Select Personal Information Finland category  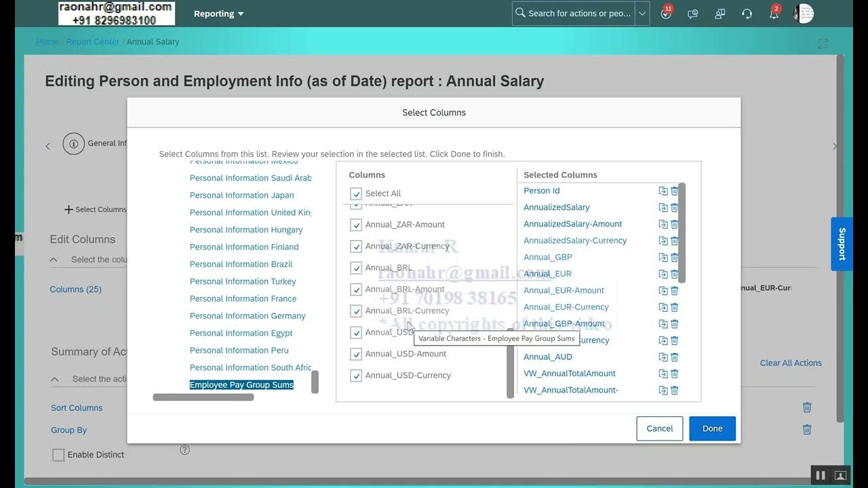(244, 247)
